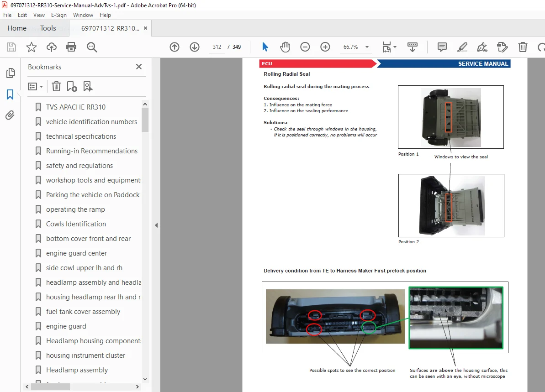Add a sticky note comment
Image resolution: width=545 pixels, height=392 pixels.
(442, 47)
